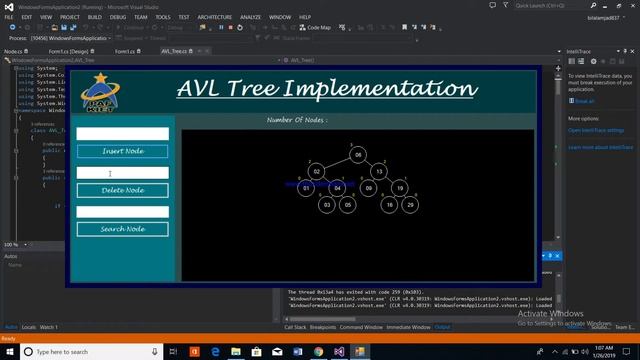
Task: Open Code Map from the toolbar
Action: tap(315, 27)
